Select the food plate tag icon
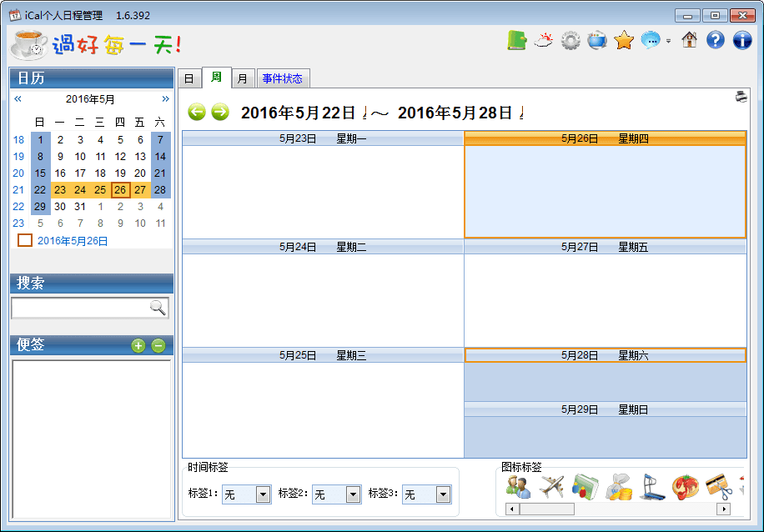Viewport: 764px width, 532px height. click(686, 486)
